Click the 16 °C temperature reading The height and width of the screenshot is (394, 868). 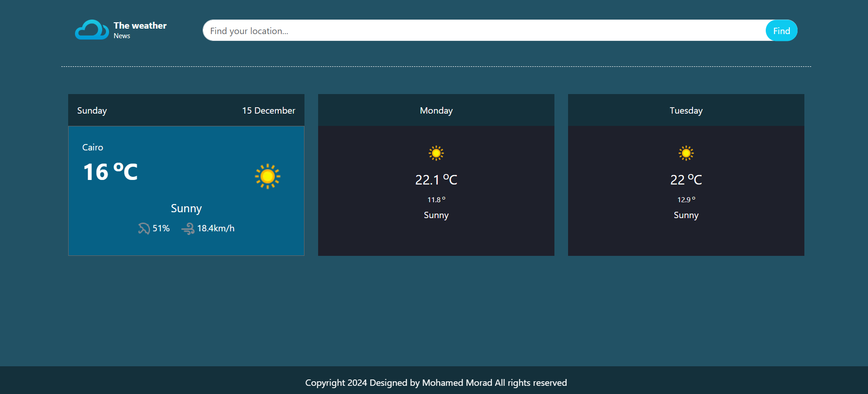[110, 172]
